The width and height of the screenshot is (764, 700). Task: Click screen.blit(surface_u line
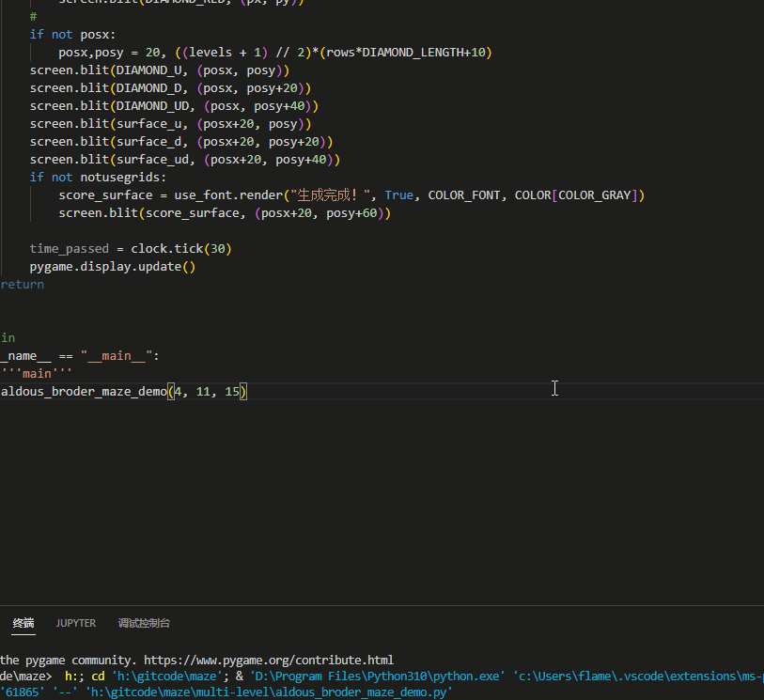[170, 124]
